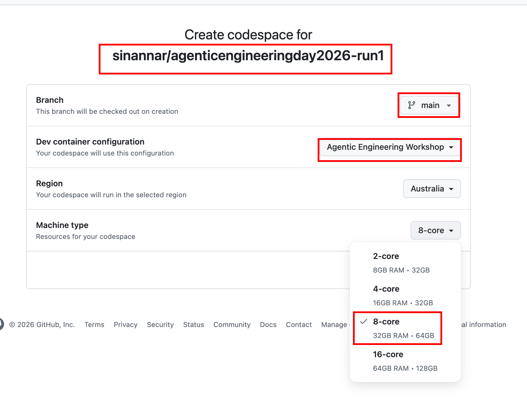Click the git branch icon beside main
Image resolution: width=527 pixels, height=420 pixels.
click(411, 105)
